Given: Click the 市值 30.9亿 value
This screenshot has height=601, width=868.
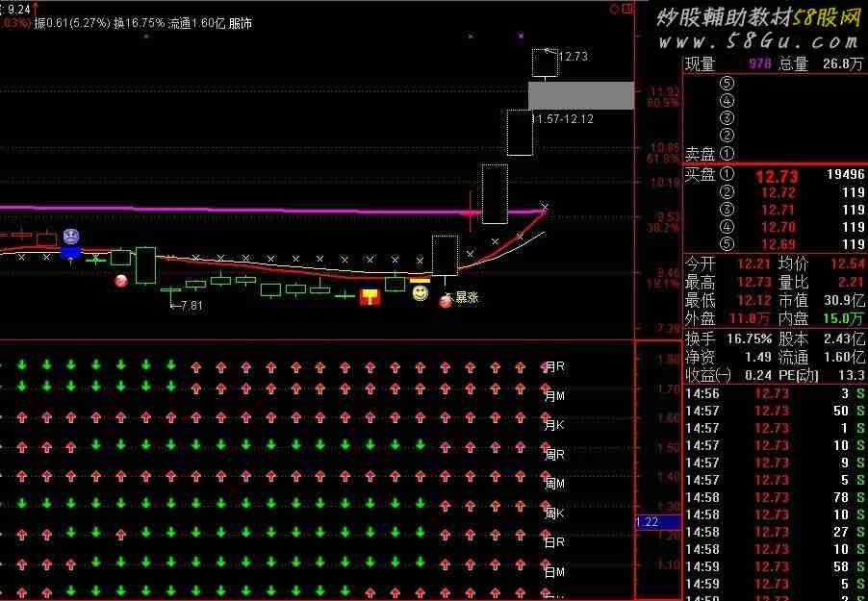Looking at the screenshot, I should click(844, 300).
